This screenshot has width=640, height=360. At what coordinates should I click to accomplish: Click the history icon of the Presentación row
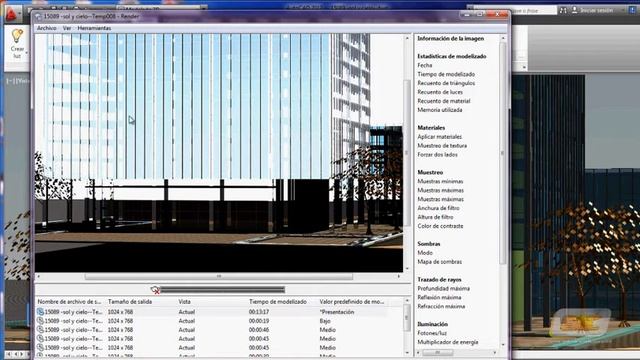40,312
